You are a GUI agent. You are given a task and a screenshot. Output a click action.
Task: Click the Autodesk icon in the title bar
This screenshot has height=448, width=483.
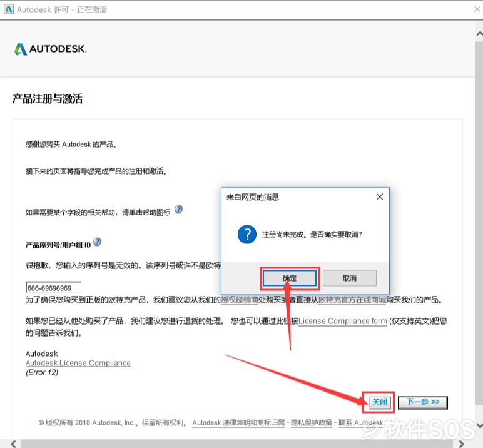pyautogui.click(x=9, y=9)
